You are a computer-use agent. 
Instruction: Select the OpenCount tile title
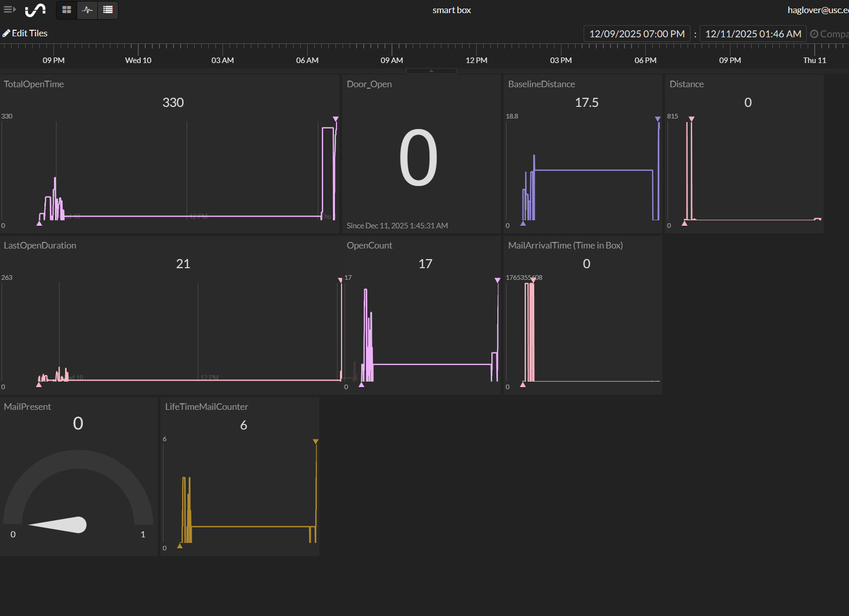click(x=369, y=245)
